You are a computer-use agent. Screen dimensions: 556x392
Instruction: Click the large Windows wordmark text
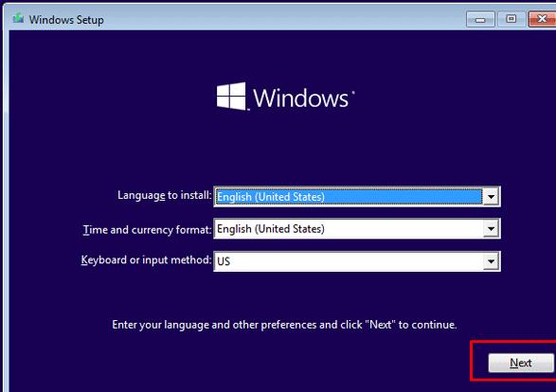pos(300,98)
